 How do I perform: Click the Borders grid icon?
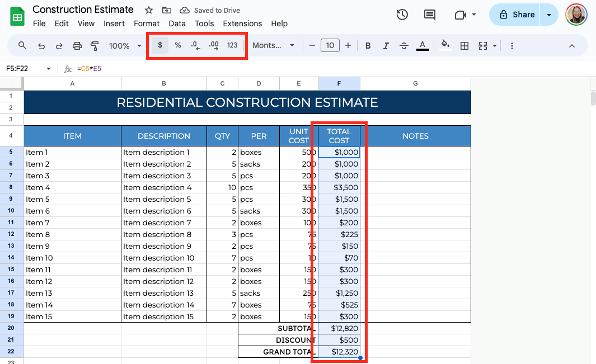464,46
